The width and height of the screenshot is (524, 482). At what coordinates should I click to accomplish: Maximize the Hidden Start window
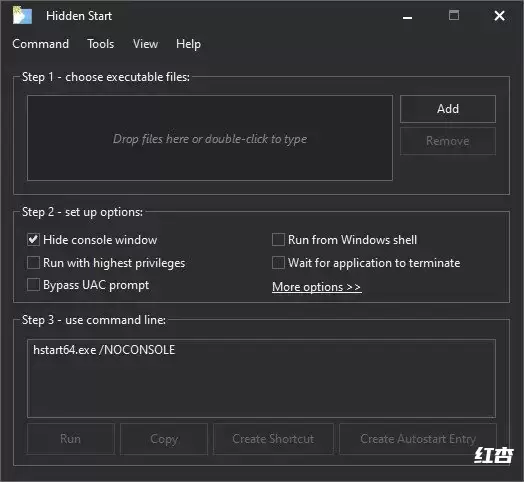[x=454, y=15]
